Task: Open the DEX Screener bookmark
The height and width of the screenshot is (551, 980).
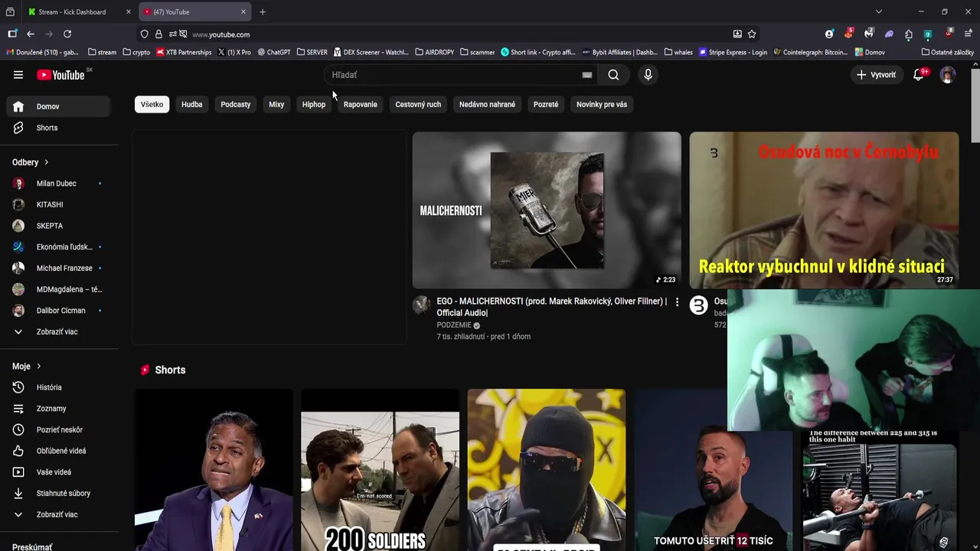Action: tap(371, 52)
